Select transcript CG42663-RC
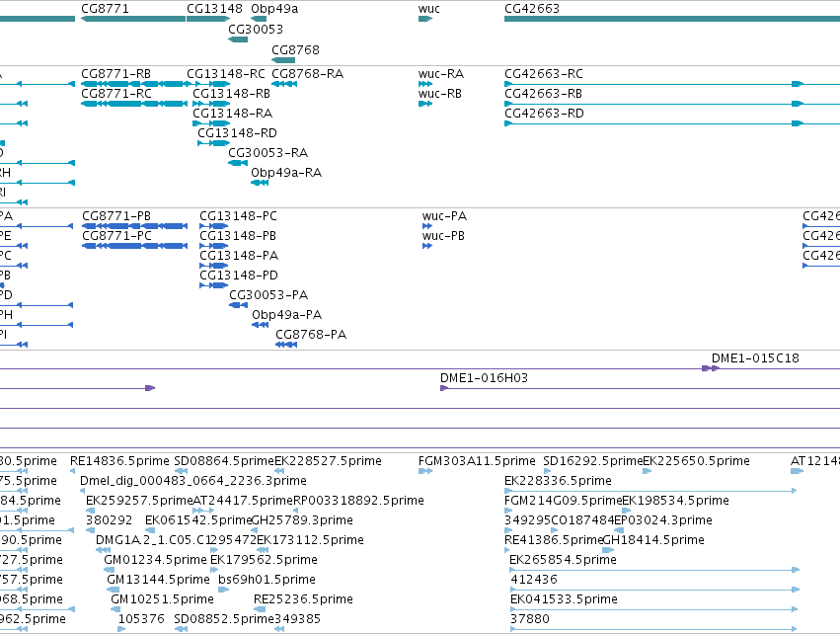 (544, 73)
